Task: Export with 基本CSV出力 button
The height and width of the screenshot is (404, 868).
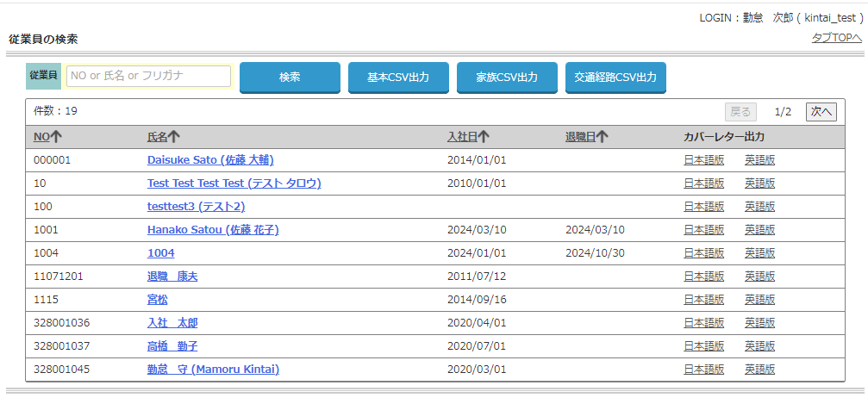Action: [398, 78]
